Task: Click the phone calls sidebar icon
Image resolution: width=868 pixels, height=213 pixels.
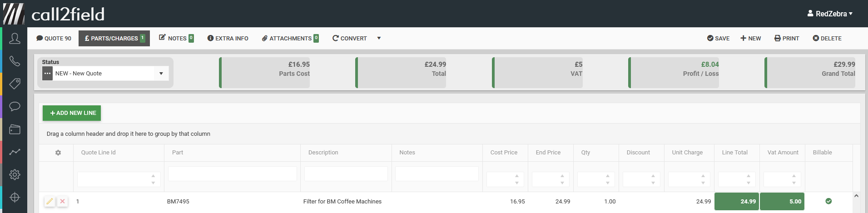Action: (15, 61)
